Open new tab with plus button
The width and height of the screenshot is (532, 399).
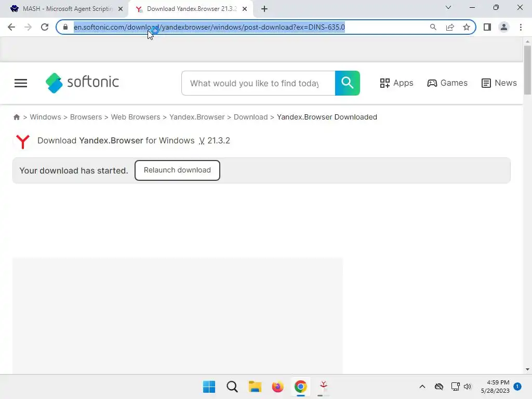[x=264, y=9]
